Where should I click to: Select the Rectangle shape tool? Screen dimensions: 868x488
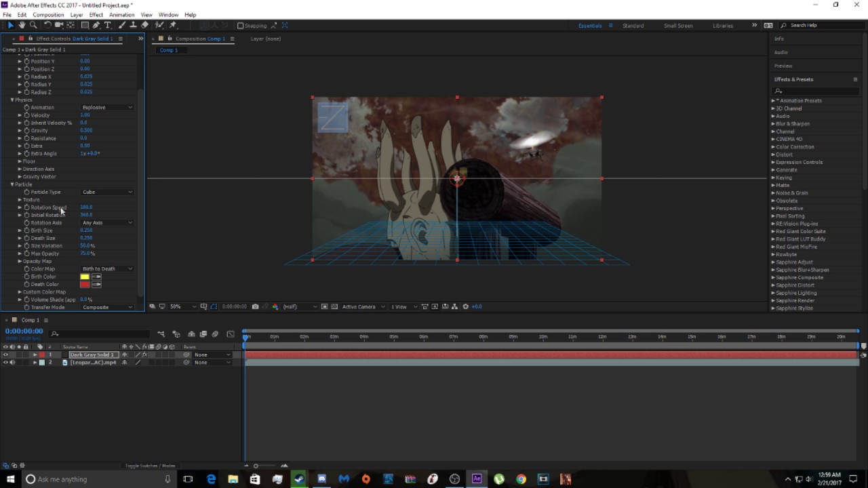click(x=85, y=25)
